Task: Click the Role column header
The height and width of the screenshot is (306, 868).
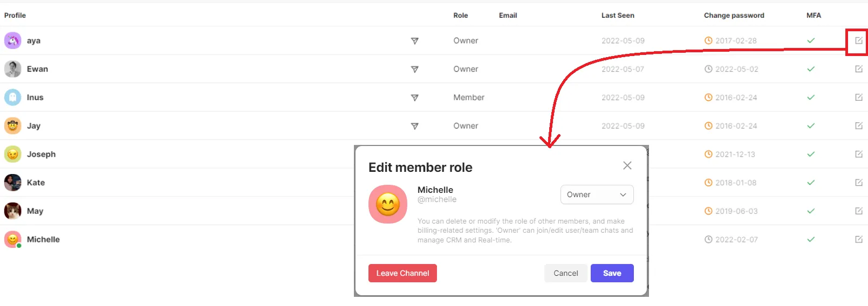Action: [x=460, y=15]
